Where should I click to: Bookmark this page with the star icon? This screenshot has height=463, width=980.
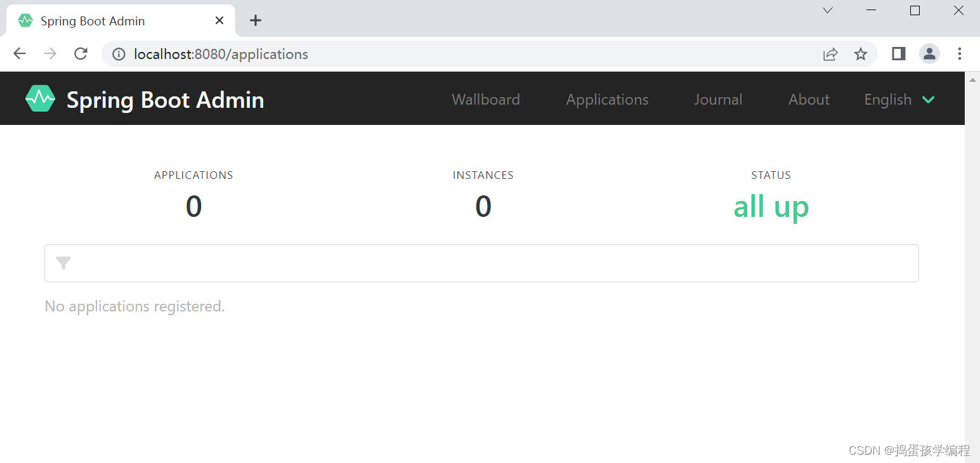tap(860, 54)
